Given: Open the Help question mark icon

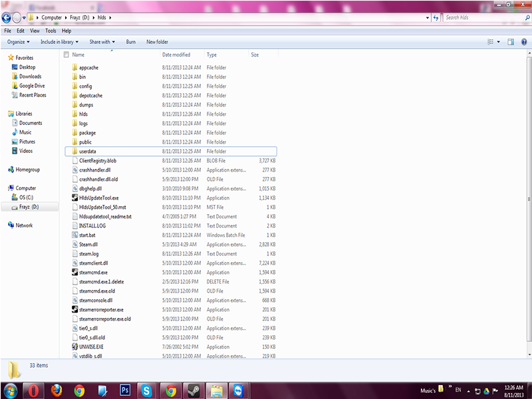Looking at the screenshot, I should 524,42.
